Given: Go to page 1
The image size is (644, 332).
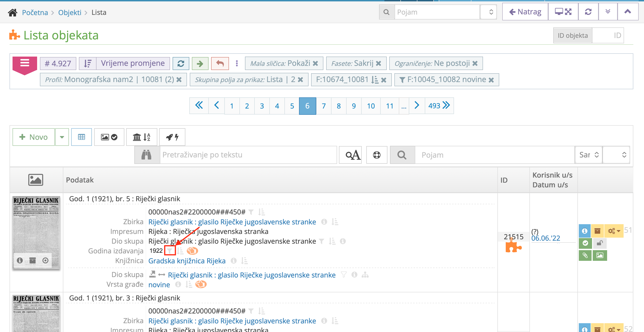Looking at the screenshot, I should 232,106.
